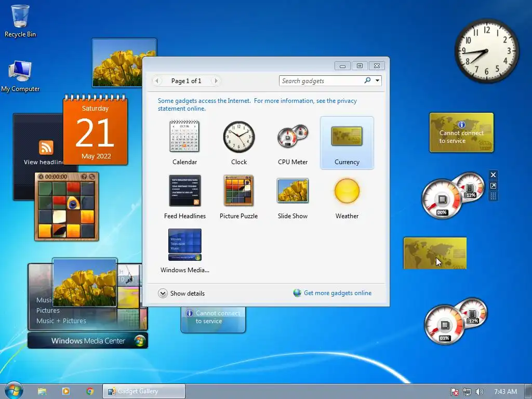Select Music + Pictures in the Media Center gadget
This screenshot has width=532, height=399.
(x=61, y=321)
